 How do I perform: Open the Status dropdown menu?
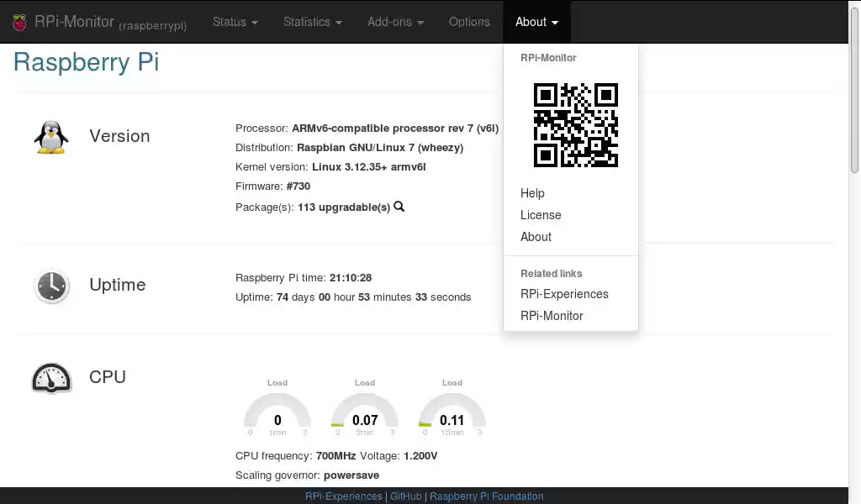(235, 22)
